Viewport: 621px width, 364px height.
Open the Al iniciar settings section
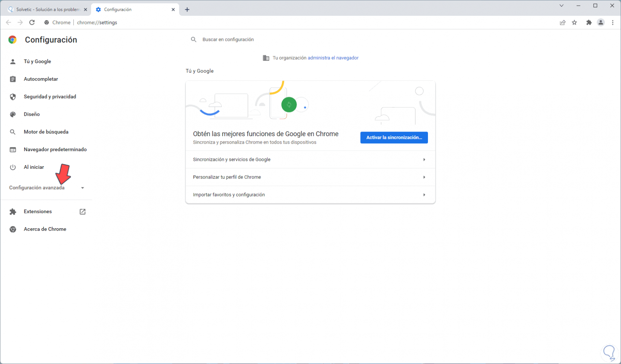coord(34,167)
